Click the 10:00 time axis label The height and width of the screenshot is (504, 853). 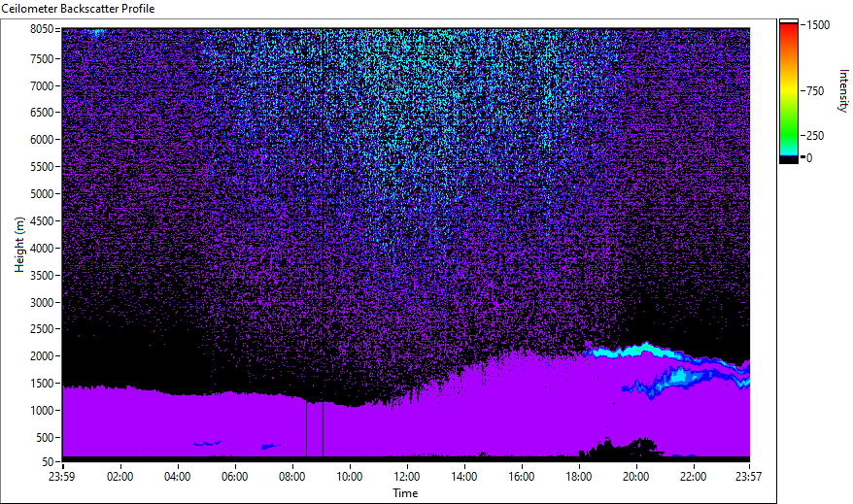click(x=349, y=477)
